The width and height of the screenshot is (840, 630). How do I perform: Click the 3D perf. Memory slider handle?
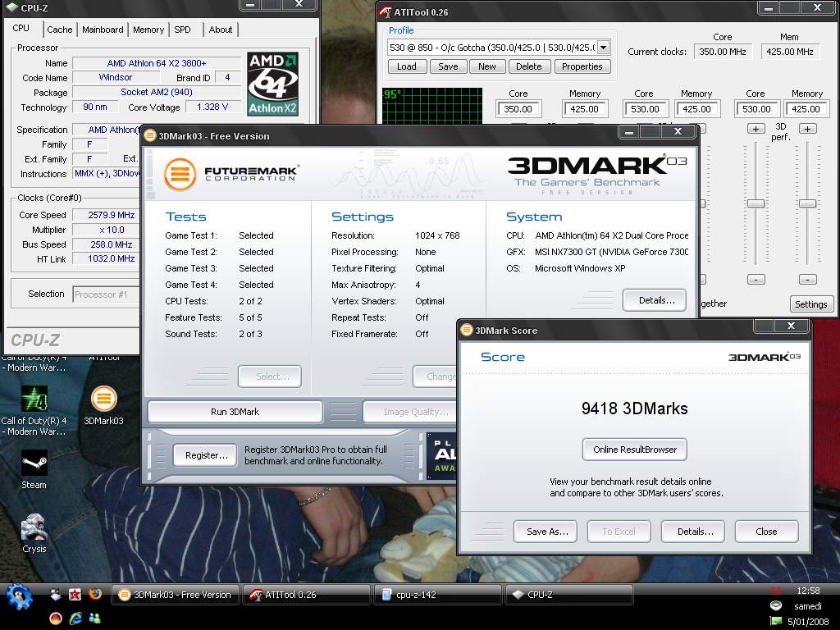pos(807,203)
